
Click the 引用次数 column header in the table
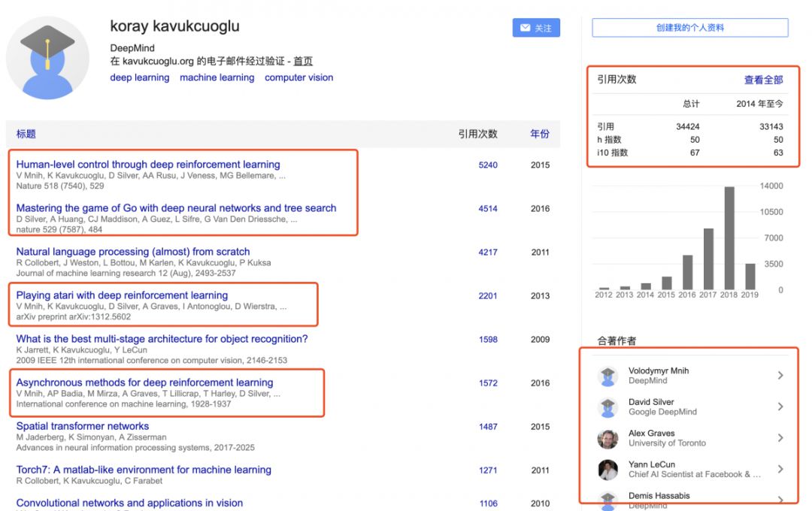point(477,134)
